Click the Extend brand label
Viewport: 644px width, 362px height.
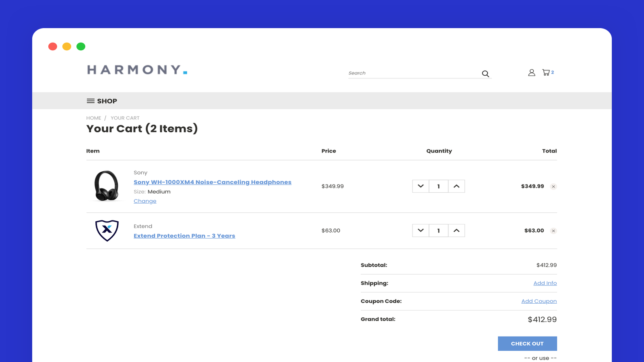[x=143, y=226]
